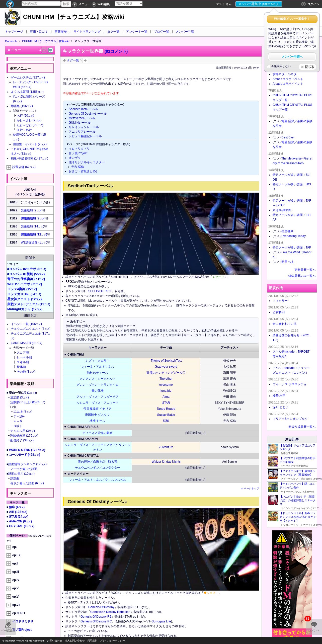Screen dimensions: 322x644
Task: Jump to Genesis Of Destinyレーベル in contents
Action: [x=88, y=114]
